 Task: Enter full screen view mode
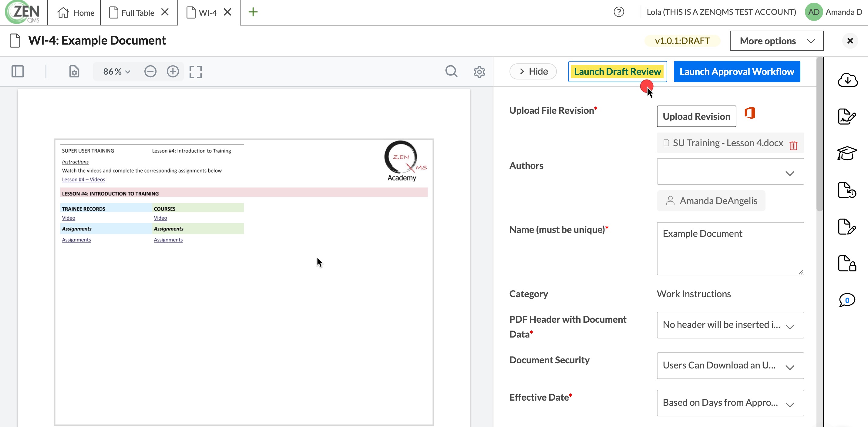(195, 72)
